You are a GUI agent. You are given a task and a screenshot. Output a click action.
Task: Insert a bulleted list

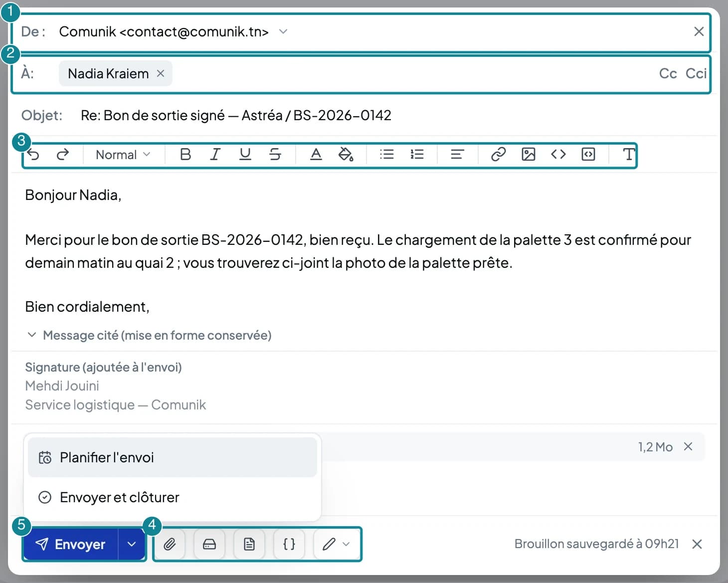tap(387, 155)
